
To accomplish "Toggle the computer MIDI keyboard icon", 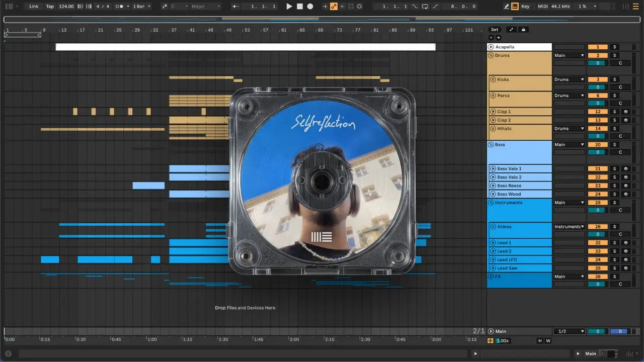I will (x=515, y=7).
